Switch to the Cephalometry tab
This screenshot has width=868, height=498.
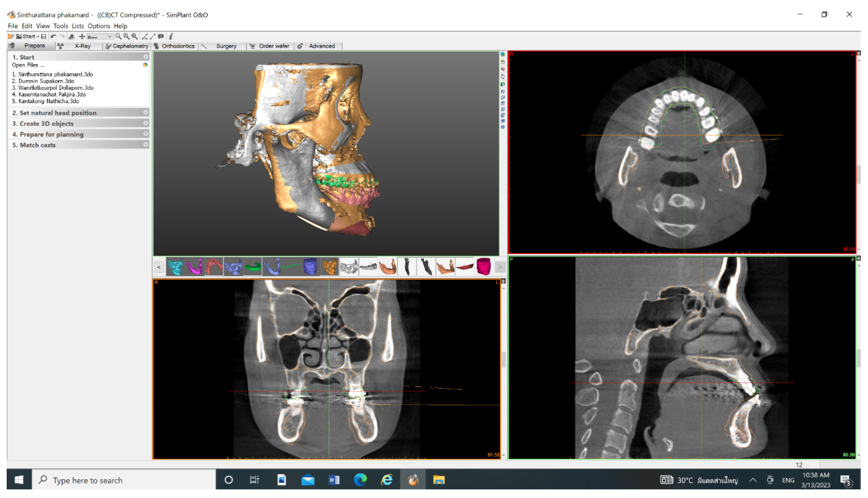127,46
